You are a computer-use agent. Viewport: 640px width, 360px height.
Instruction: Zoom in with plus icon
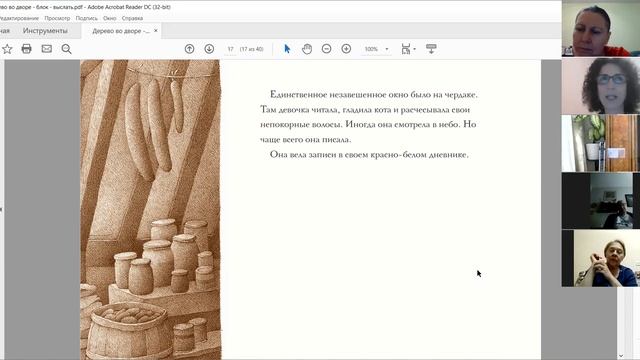click(346, 49)
